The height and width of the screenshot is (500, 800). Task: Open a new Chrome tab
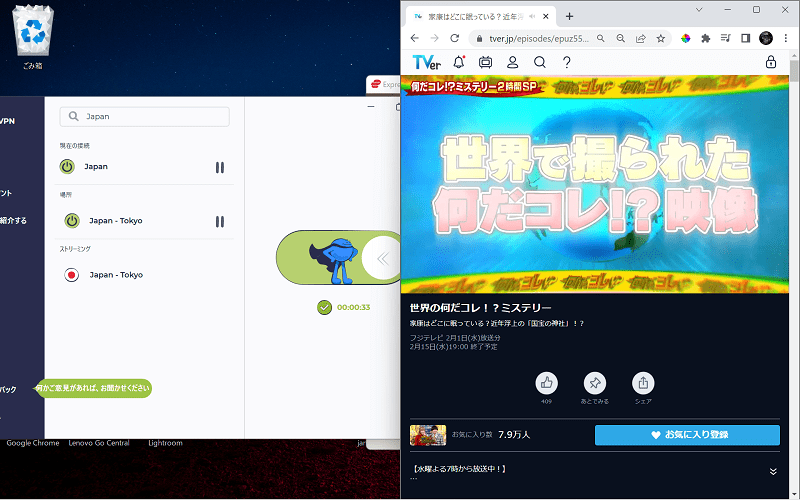click(x=569, y=16)
